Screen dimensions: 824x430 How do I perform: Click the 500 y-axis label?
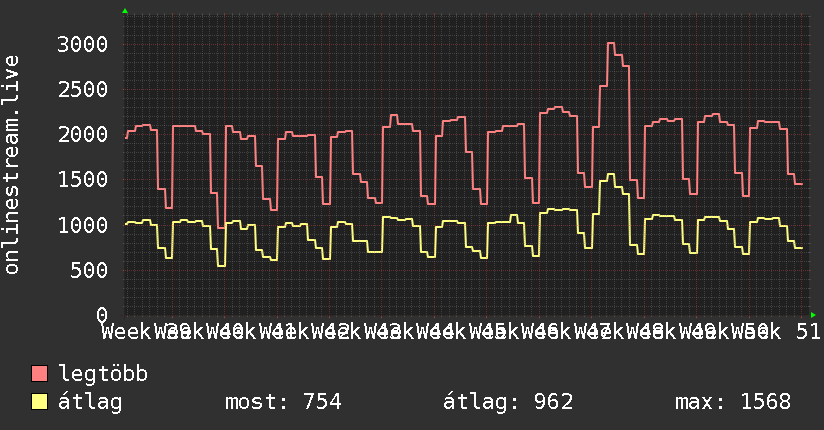(89, 270)
